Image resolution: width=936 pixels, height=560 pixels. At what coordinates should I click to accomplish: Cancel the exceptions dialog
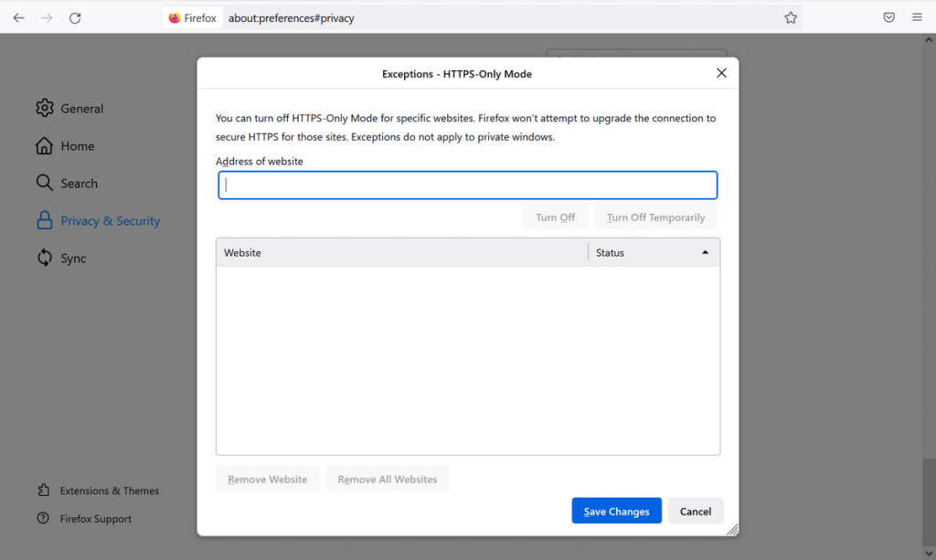coord(696,511)
